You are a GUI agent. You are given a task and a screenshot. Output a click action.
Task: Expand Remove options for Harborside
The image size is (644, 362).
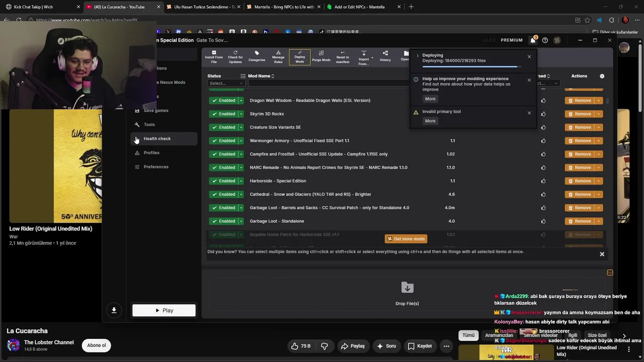599,181
